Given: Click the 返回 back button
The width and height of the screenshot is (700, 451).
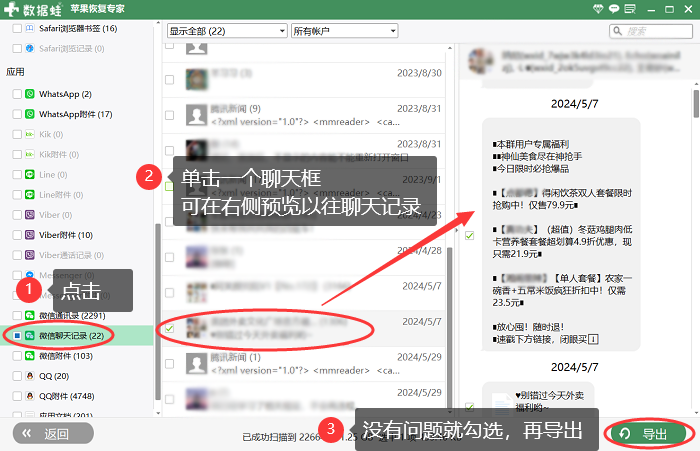Looking at the screenshot, I should click(53, 433).
